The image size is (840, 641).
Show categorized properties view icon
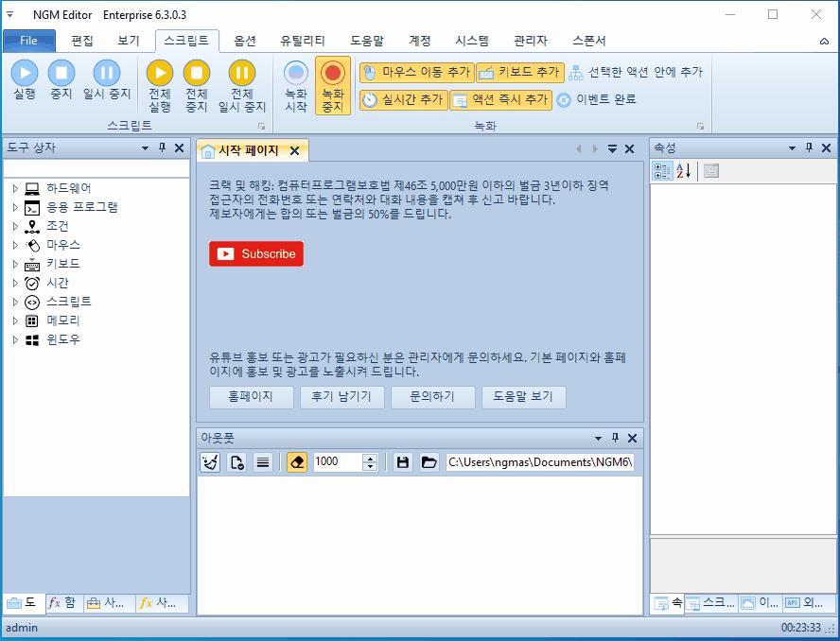[x=662, y=171]
